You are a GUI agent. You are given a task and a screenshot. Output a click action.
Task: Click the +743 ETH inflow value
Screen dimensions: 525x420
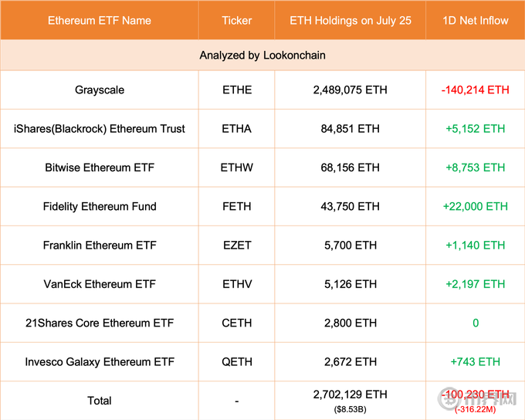(x=475, y=361)
